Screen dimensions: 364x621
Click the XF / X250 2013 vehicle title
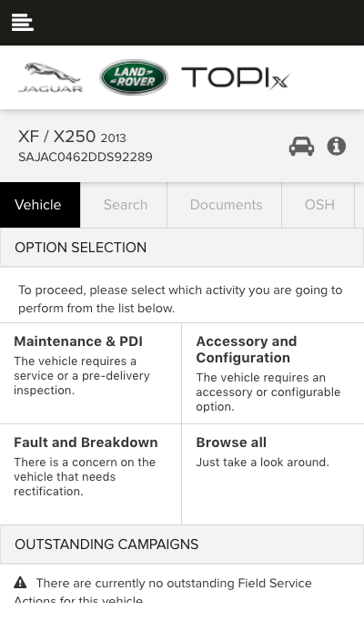[72, 137]
